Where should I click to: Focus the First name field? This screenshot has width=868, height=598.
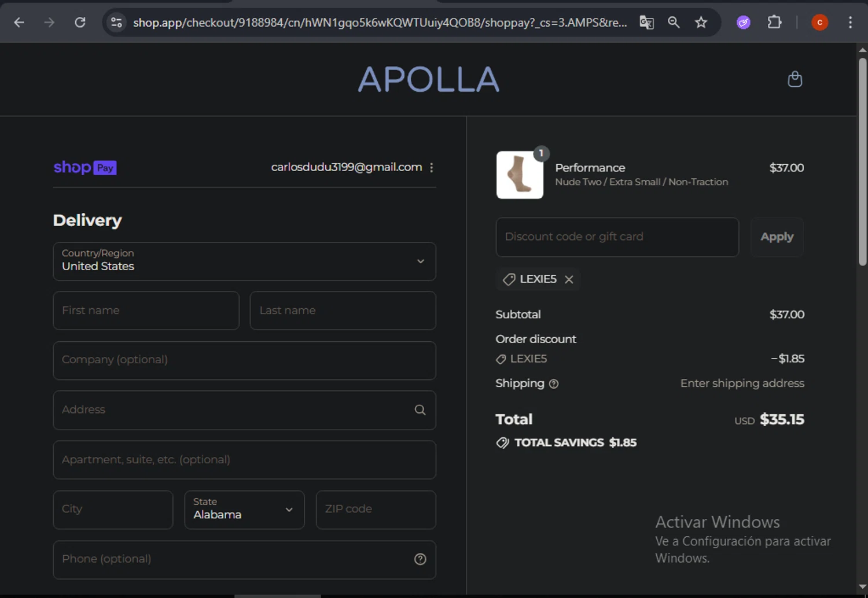pos(146,311)
